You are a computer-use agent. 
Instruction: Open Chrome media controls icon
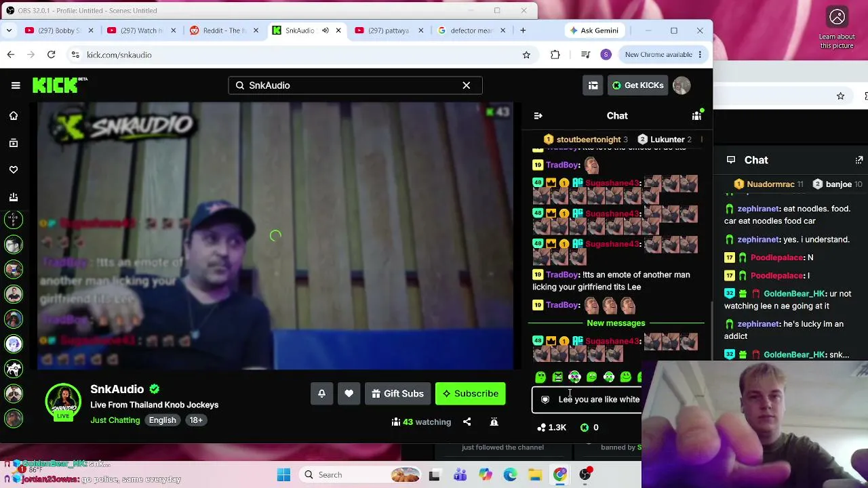586,55
